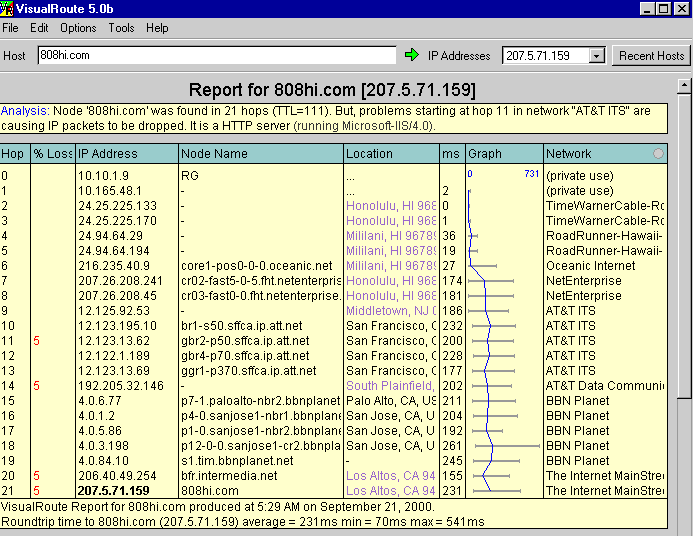Click the VisualRoute app icon in title bar
Viewport: 693px width, 536px height.
tap(7, 9)
